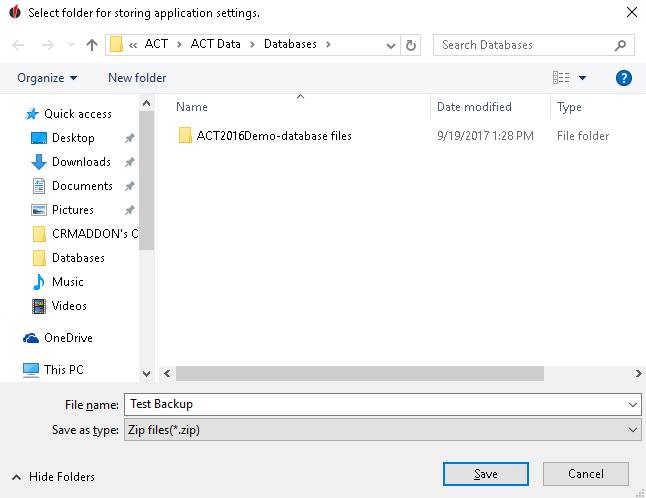This screenshot has height=498, width=646.
Task: Refresh the Databases folder view
Action: 410,45
